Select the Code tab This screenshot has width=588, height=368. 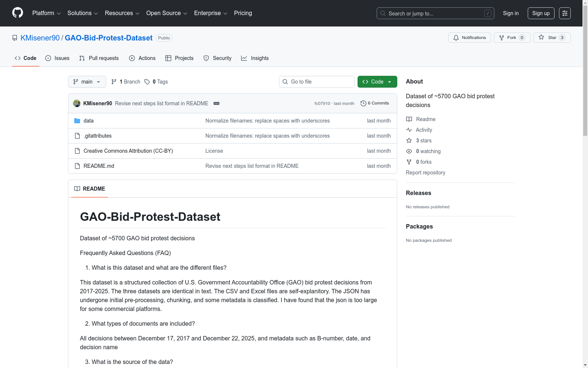click(26, 58)
